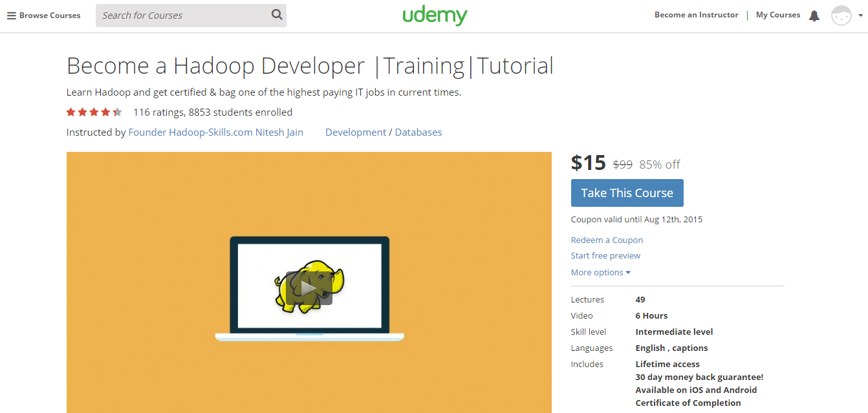Expand the account dropdown arrow
Screen dimensions: 868x413
(x=860, y=16)
